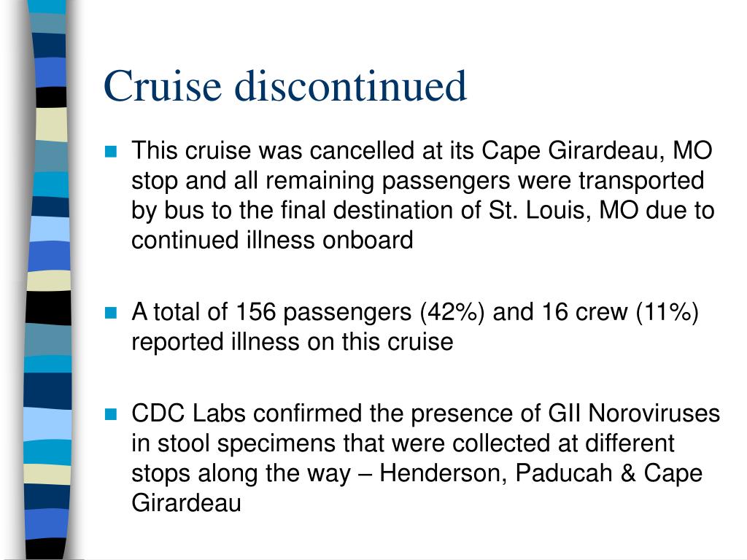Click the 'Cruise discontinued' slide title
Image resolution: width=747 pixels, height=560 pixels.
[x=285, y=86]
